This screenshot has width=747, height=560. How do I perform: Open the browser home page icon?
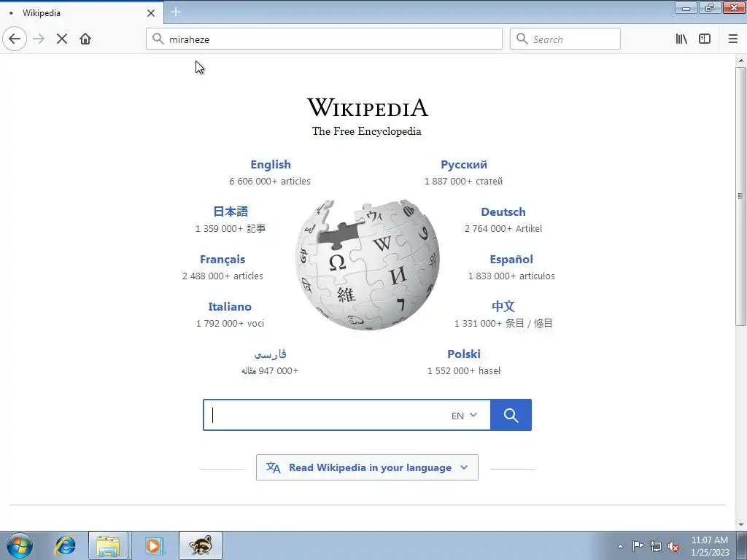85,39
